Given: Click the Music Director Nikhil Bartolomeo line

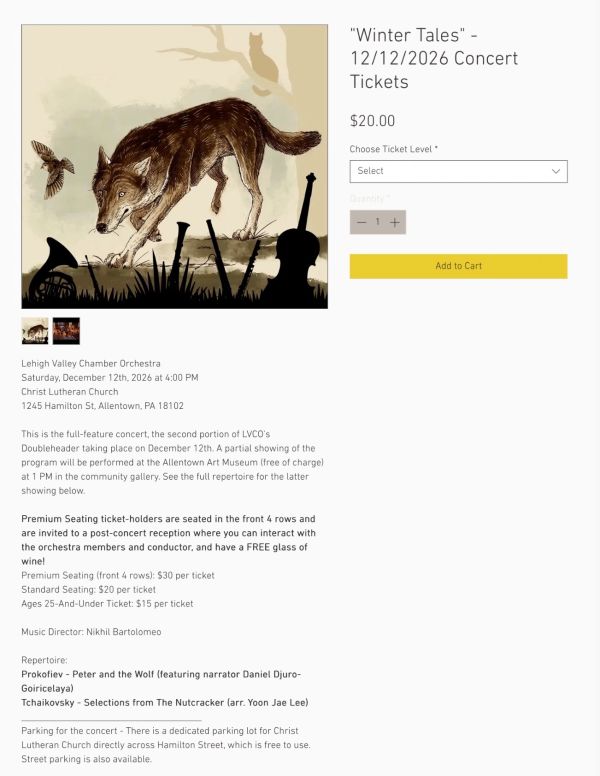Looking at the screenshot, I should [x=91, y=632].
